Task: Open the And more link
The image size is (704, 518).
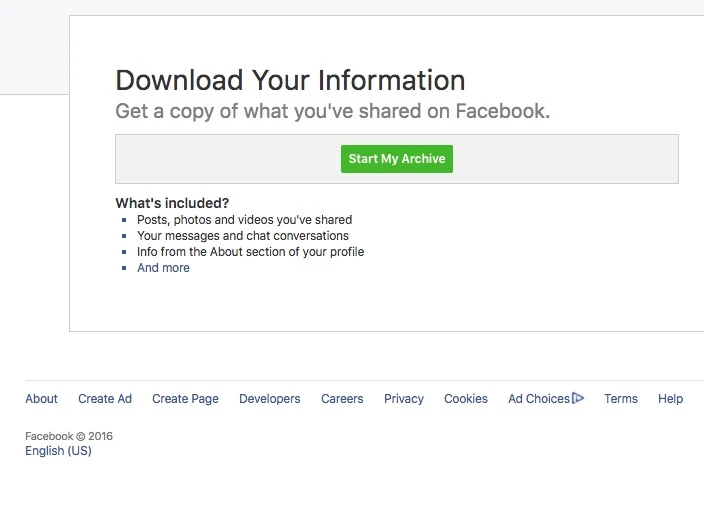Action: tap(163, 268)
